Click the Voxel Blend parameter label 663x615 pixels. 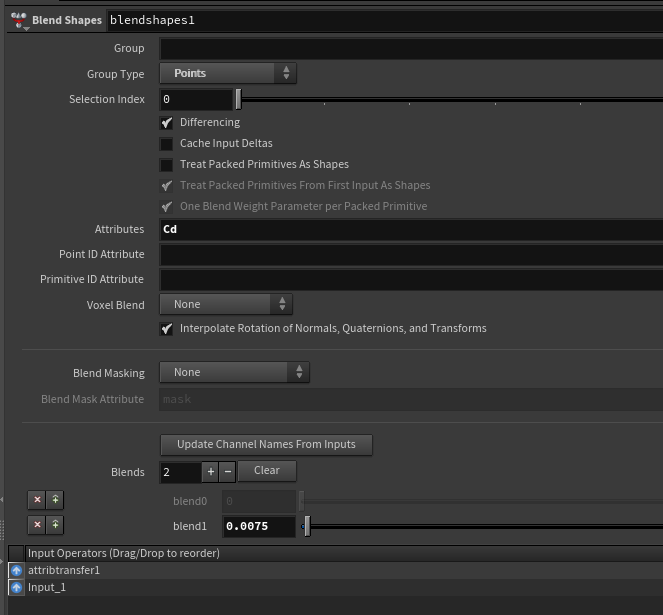point(115,305)
